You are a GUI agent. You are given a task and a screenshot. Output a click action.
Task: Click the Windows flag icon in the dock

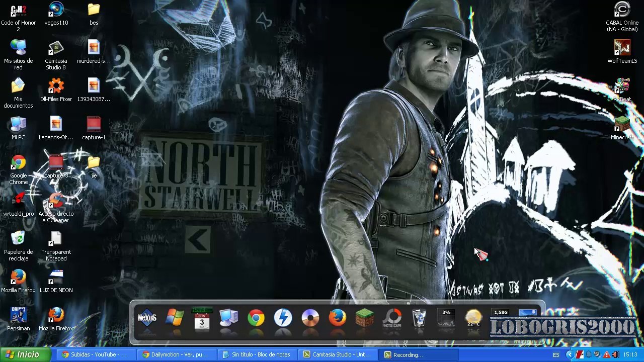pos(175,318)
